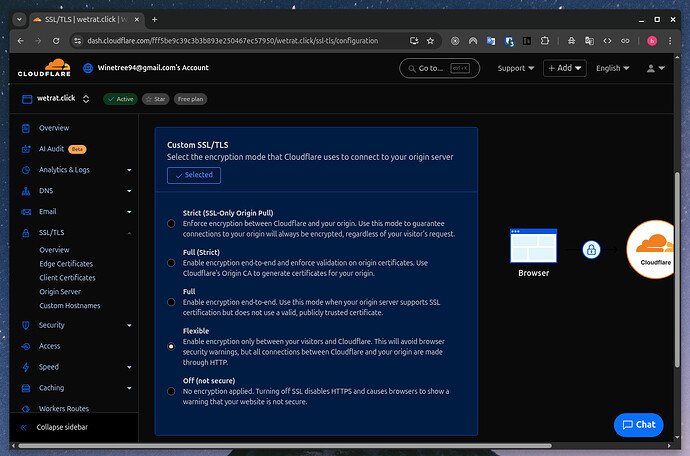Go to Origin Server submenu
The width and height of the screenshot is (690, 456).
coord(60,292)
